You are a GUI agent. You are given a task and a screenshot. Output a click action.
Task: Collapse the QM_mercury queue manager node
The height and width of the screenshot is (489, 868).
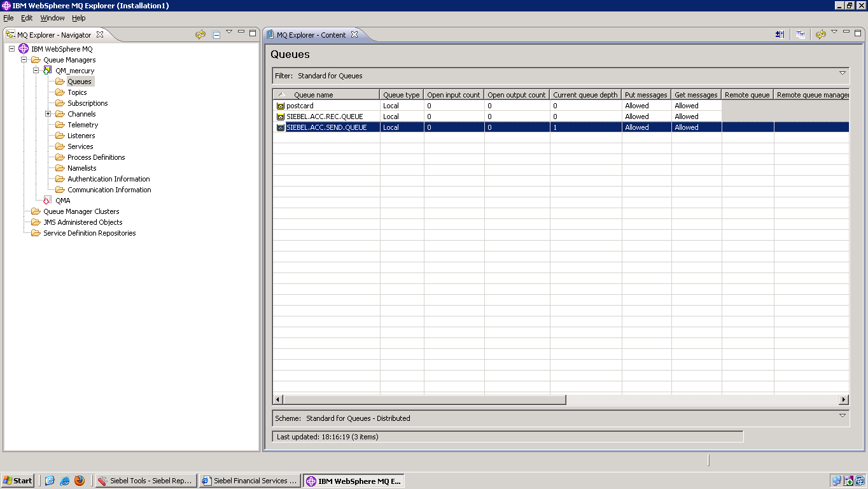(x=36, y=71)
